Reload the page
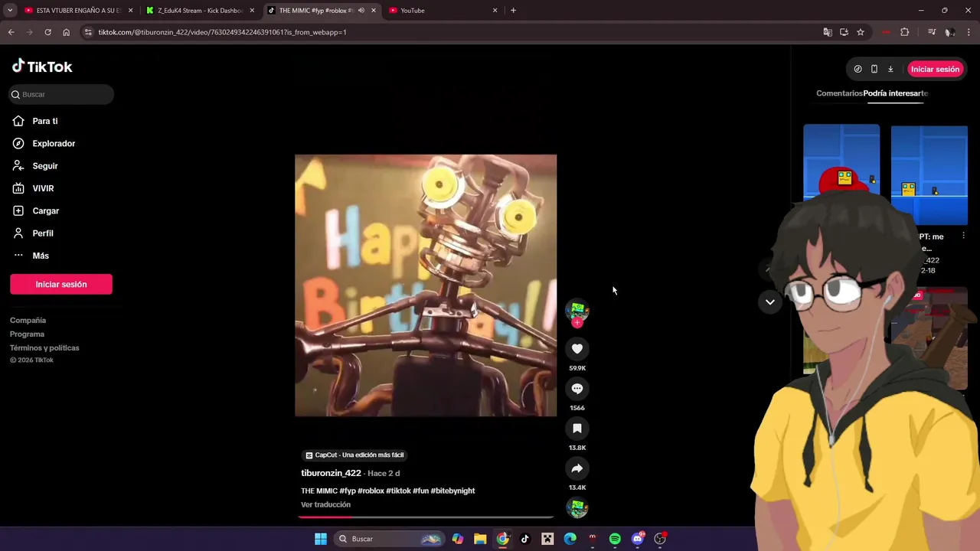Viewport: 980px width, 551px height. pyautogui.click(x=47, y=32)
